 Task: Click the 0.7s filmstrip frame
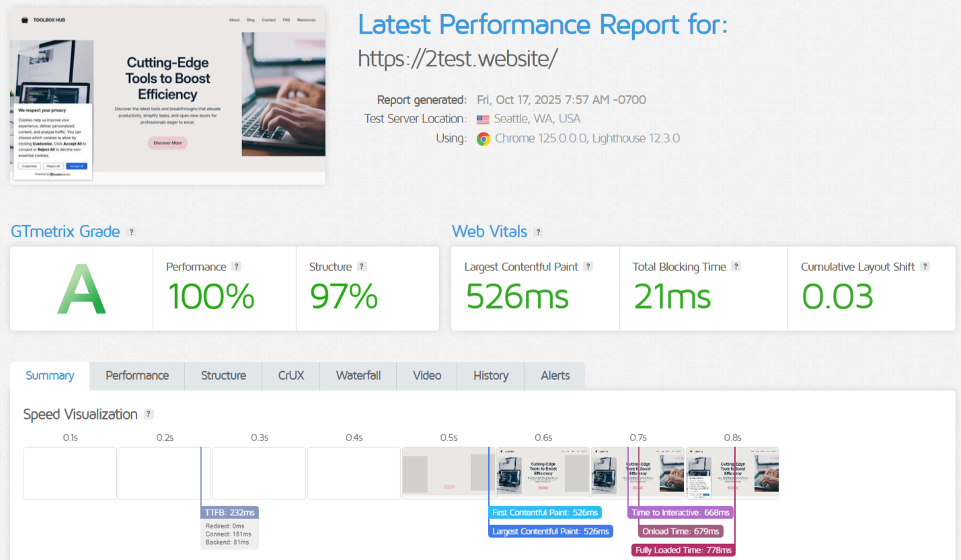point(638,473)
